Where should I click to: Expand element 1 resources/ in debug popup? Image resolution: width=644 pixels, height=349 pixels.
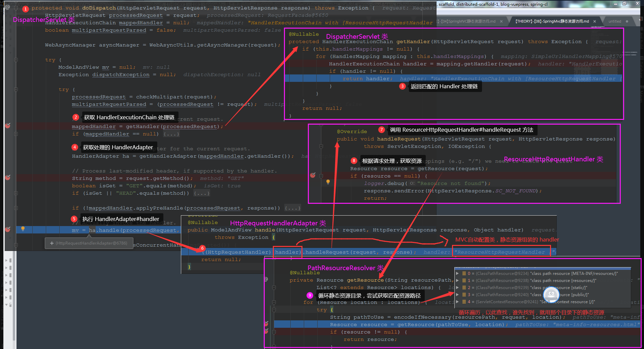(457, 281)
